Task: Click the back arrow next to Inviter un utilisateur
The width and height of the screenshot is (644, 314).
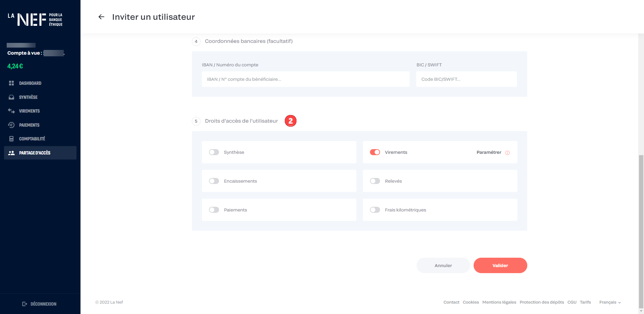Action: pyautogui.click(x=101, y=17)
